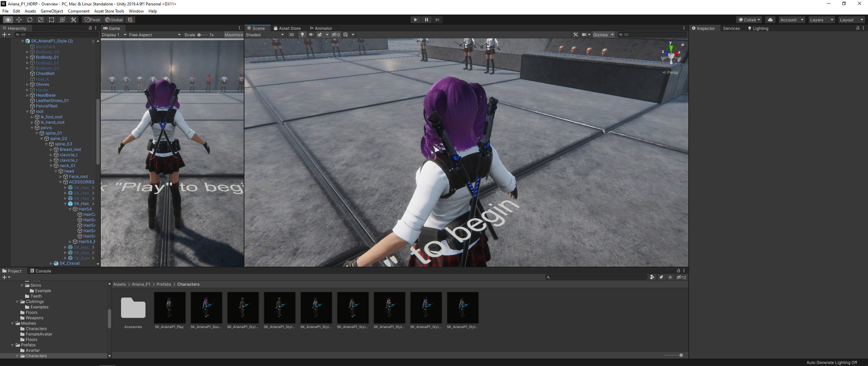868x366 pixels.
Task: Open the Free Aspect dropdown
Action: tap(155, 35)
